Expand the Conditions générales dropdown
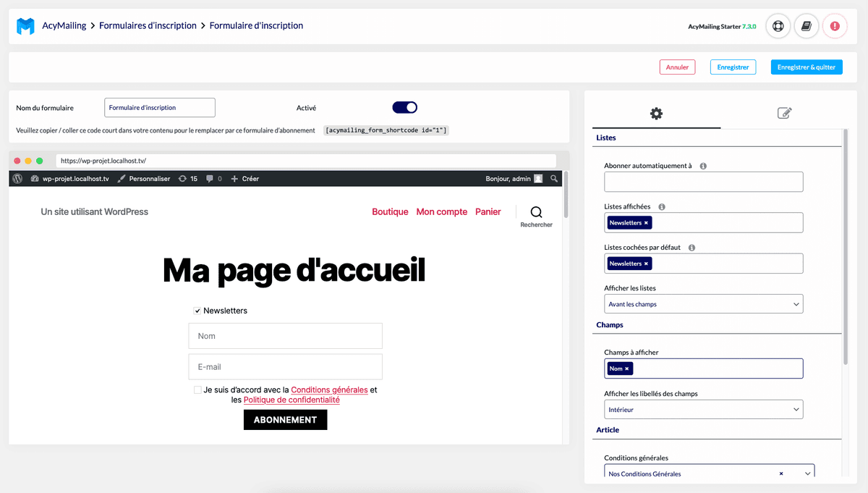This screenshot has height=493, width=868. 807,473
